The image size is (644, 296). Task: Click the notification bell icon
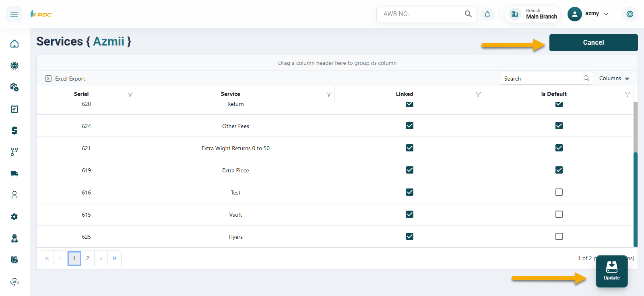pyautogui.click(x=487, y=14)
